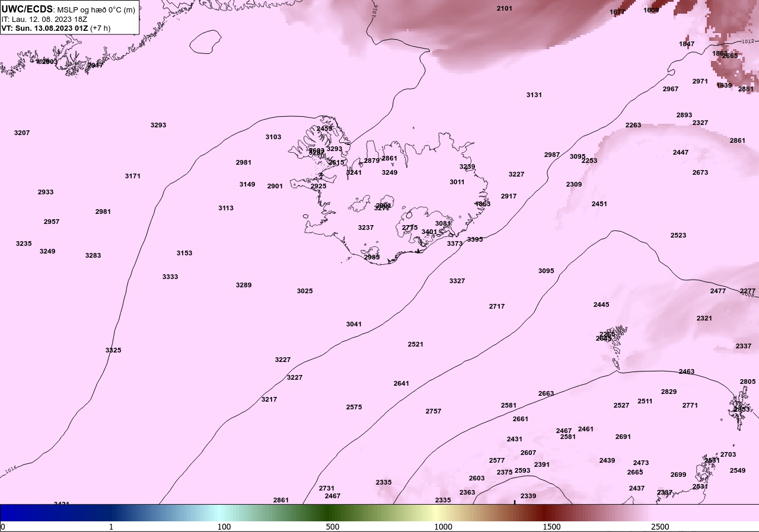Click the map value 3327
This screenshot has width=759, height=532.
(x=457, y=281)
